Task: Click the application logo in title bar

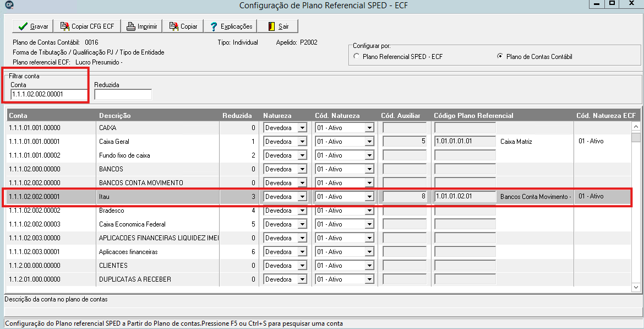Action: click(9, 5)
